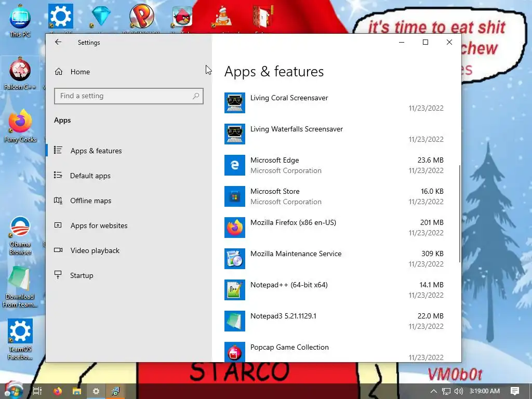
Task: Open Firefox from the taskbar
Action: (58, 391)
